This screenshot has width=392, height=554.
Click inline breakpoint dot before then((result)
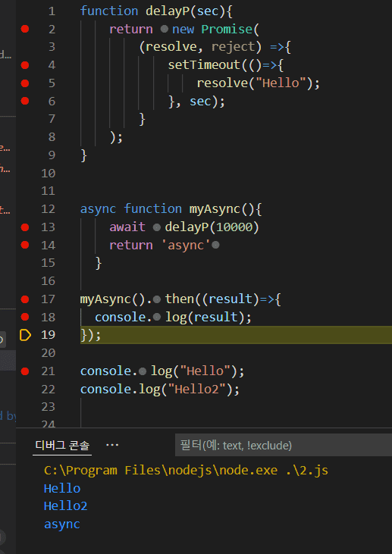click(x=157, y=299)
